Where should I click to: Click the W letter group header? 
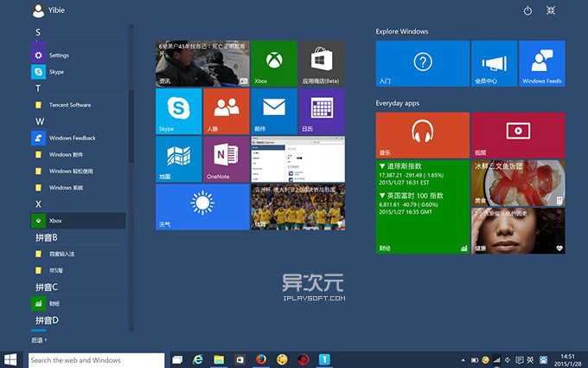click(40, 121)
